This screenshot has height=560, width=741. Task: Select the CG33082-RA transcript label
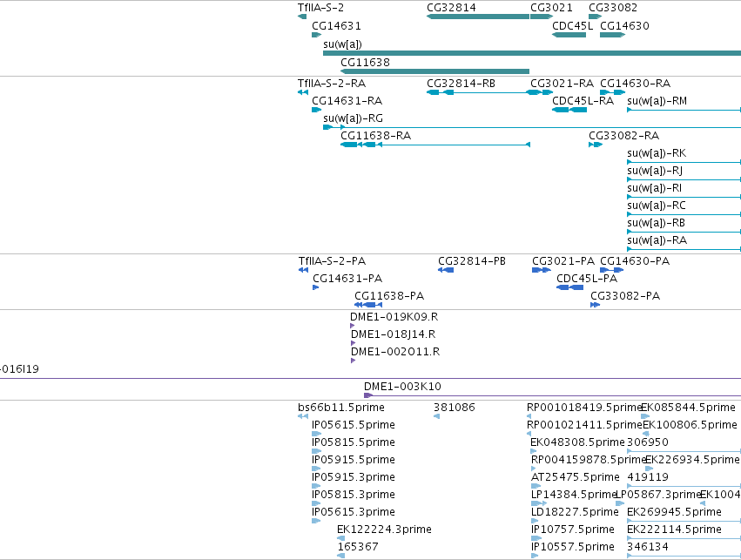623,136
